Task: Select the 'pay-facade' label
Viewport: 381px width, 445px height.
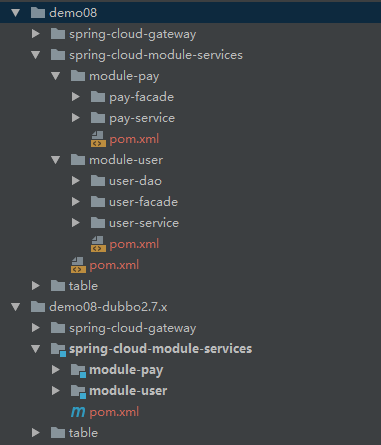Action: coord(142,98)
